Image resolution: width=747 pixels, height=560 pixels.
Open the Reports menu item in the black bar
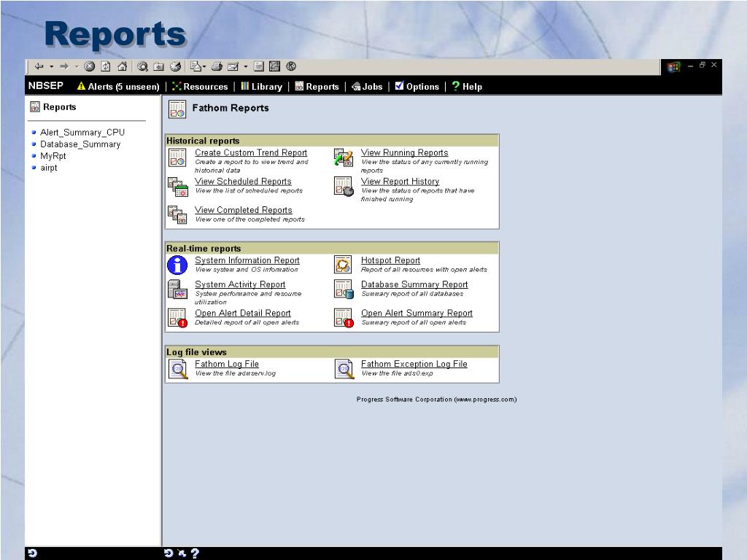[317, 86]
